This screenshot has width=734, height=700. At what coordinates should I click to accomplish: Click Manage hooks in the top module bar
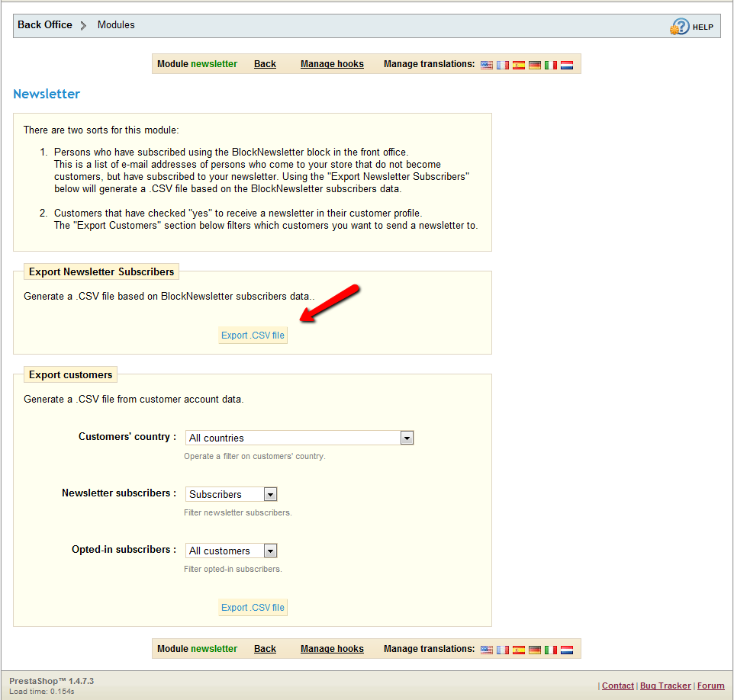[332, 64]
